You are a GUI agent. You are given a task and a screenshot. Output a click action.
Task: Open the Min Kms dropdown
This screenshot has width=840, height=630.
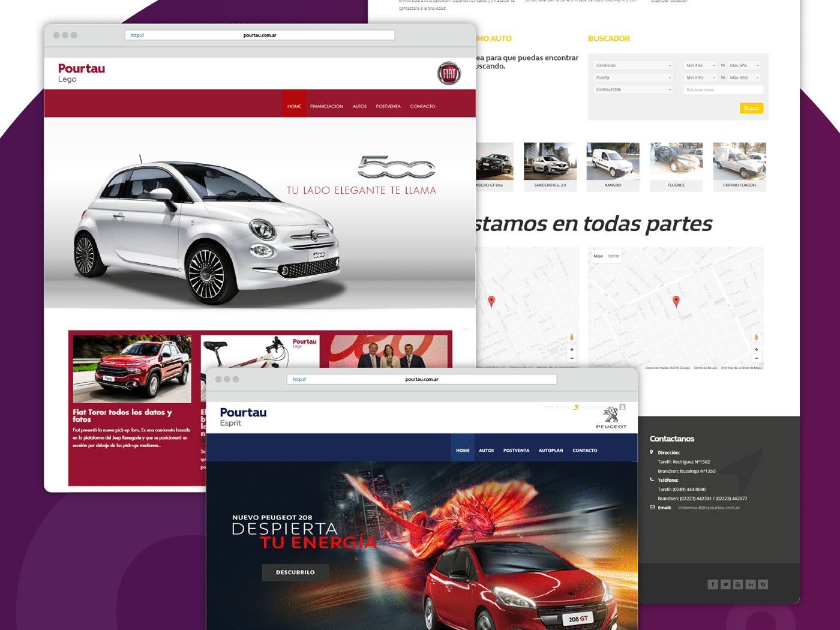point(701,77)
